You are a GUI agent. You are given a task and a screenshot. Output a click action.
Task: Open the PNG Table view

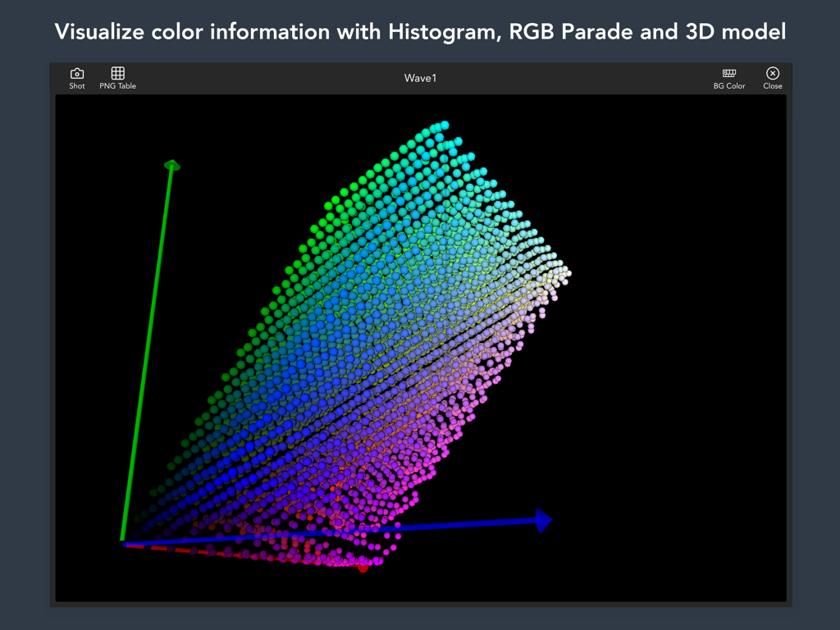pyautogui.click(x=117, y=78)
